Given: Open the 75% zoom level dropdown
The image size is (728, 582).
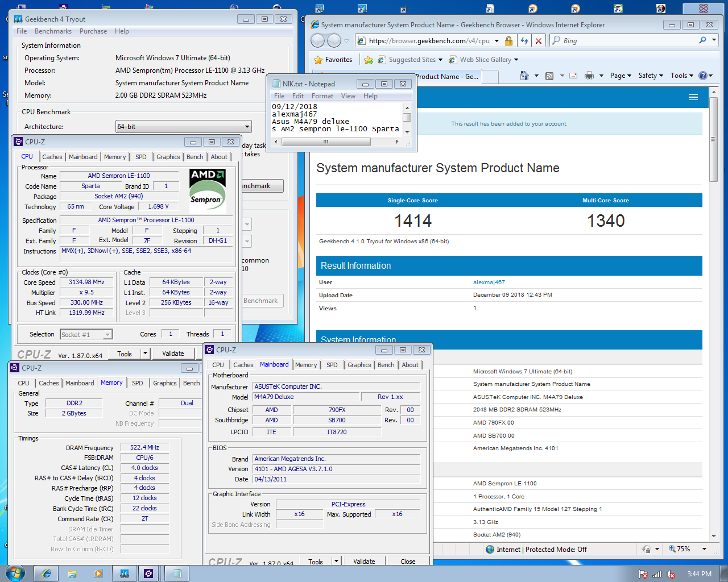Looking at the screenshot, I should [704, 549].
